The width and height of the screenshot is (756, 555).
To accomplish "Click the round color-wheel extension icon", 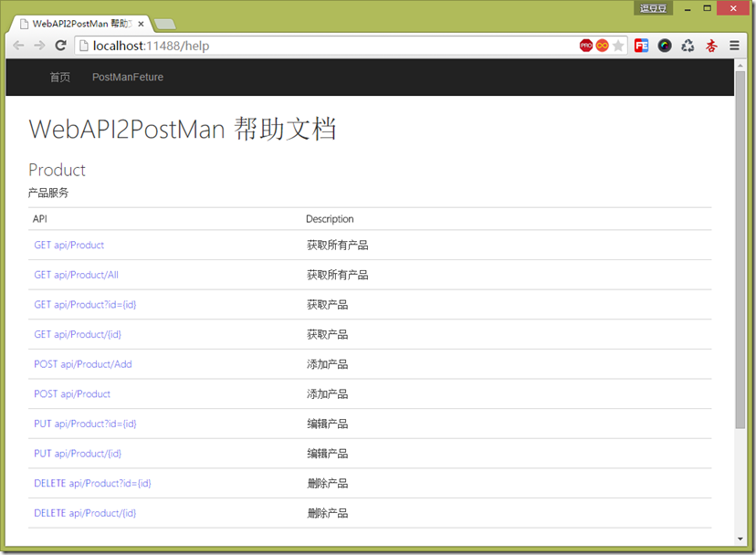I will (x=665, y=46).
